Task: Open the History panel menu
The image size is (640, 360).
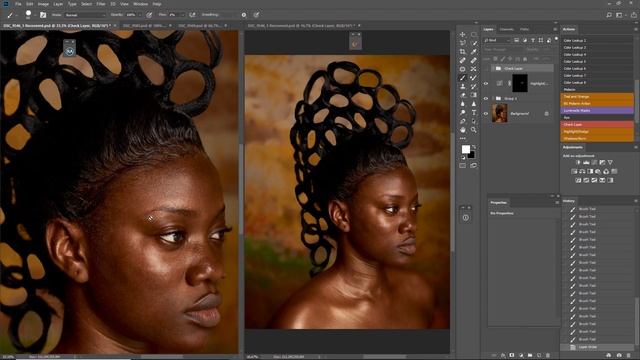Action: (636, 201)
